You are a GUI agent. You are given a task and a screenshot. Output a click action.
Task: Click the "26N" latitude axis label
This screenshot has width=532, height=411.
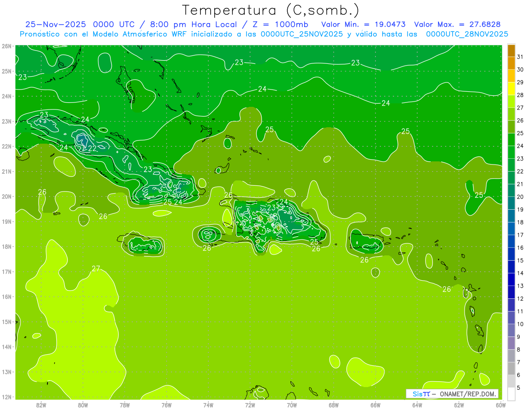pyautogui.click(x=6, y=46)
